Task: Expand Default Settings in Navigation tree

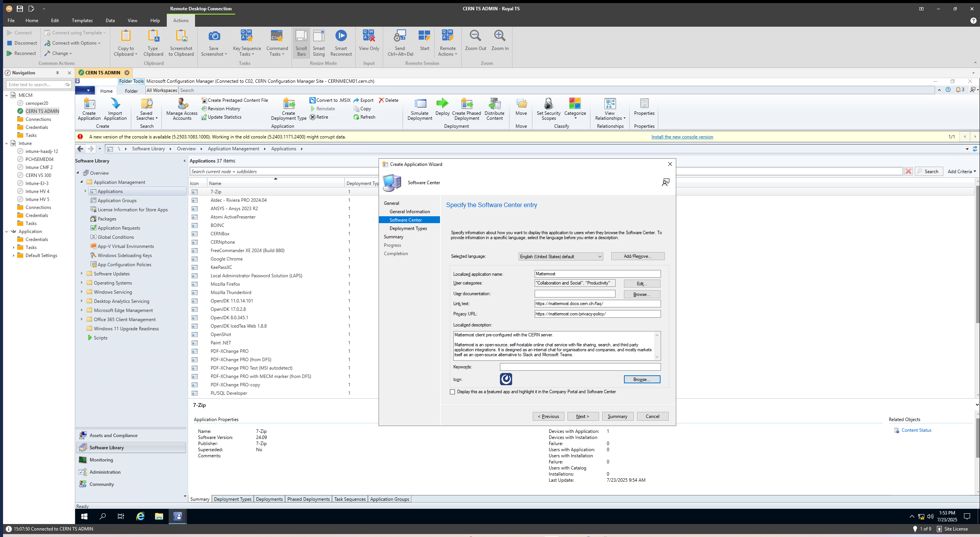Action: [x=14, y=256]
